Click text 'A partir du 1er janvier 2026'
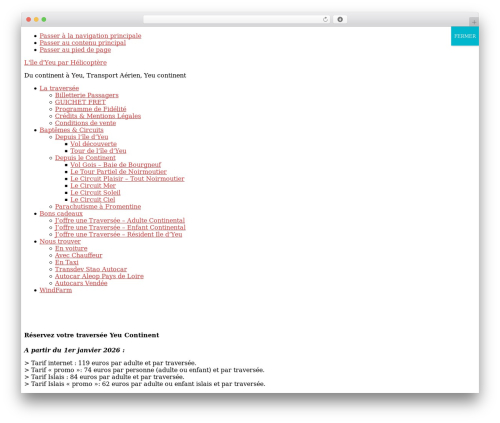 point(72,350)
